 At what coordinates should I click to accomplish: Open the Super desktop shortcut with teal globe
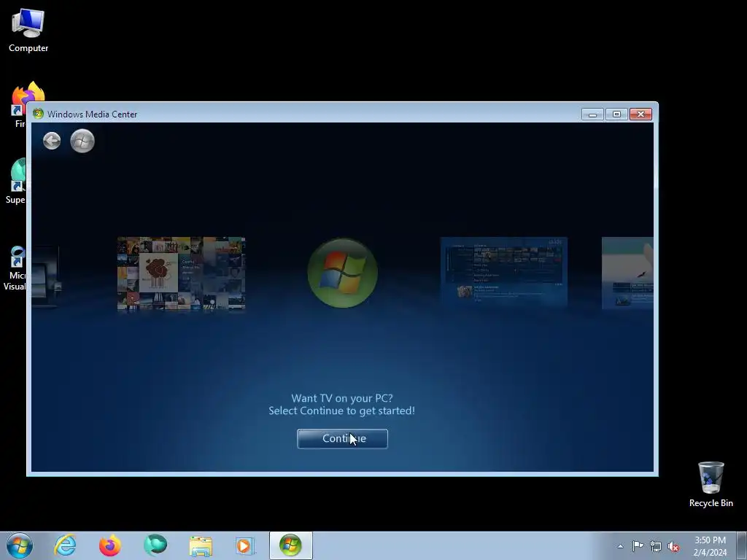(16, 182)
